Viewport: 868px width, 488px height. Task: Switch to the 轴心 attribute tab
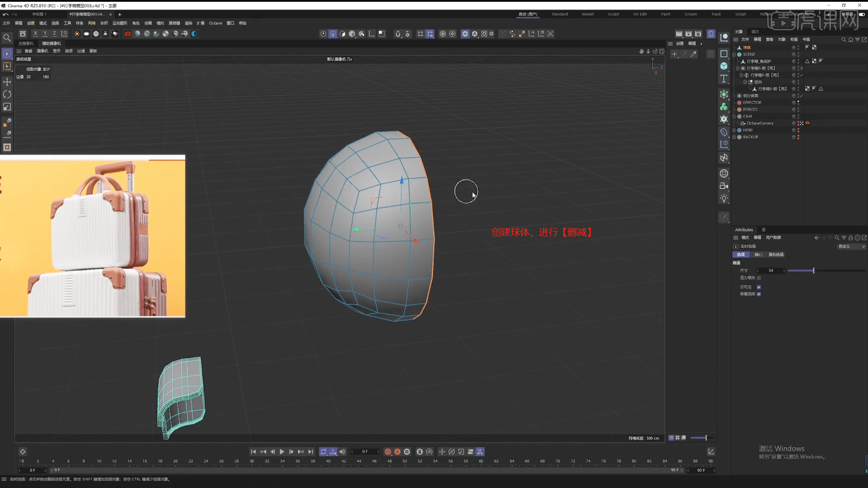tap(758, 255)
